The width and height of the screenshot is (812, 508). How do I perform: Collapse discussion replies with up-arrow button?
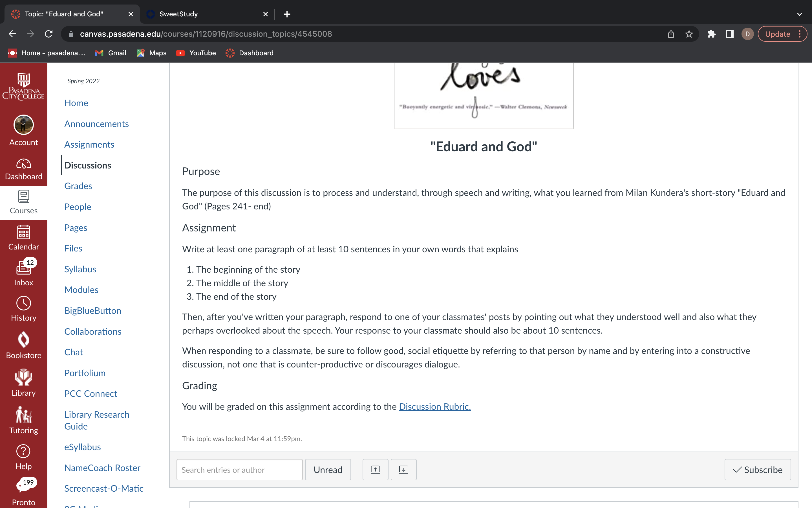pyautogui.click(x=375, y=469)
